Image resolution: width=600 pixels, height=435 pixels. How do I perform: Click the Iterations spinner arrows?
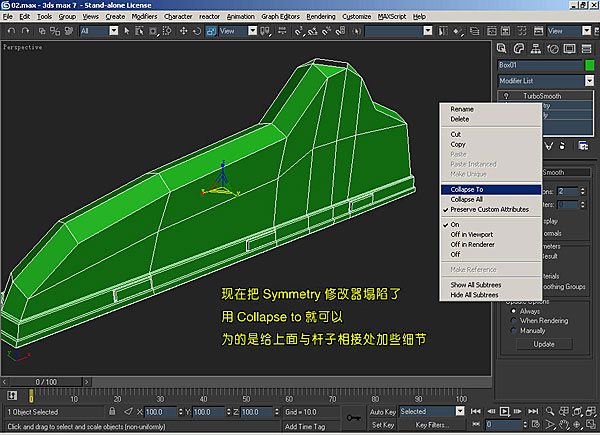pos(582,191)
